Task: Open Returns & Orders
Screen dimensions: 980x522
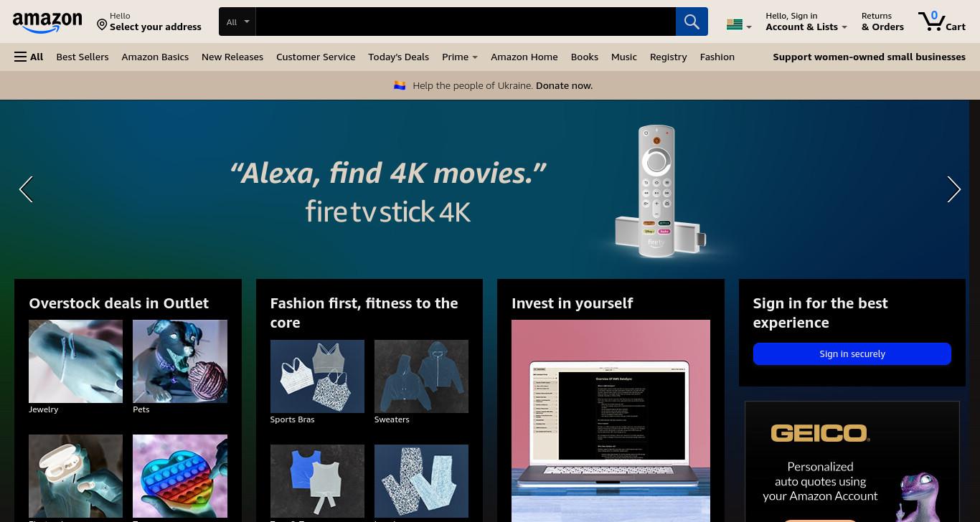Action: 882,22
